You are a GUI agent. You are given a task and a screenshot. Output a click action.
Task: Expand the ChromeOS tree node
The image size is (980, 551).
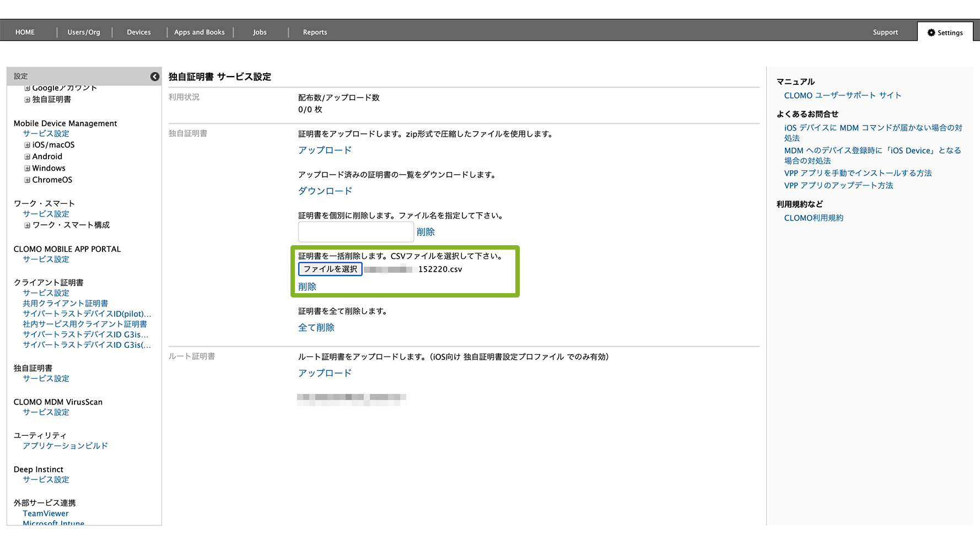27,180
